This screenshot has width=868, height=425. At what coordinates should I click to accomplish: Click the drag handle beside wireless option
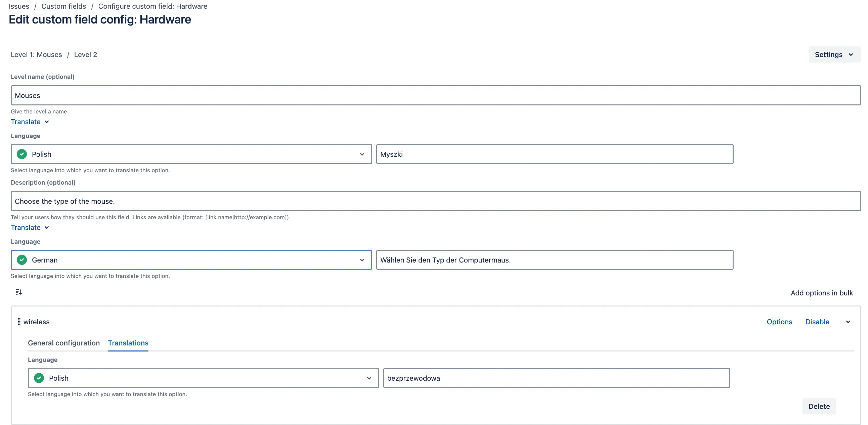(19, 322)
